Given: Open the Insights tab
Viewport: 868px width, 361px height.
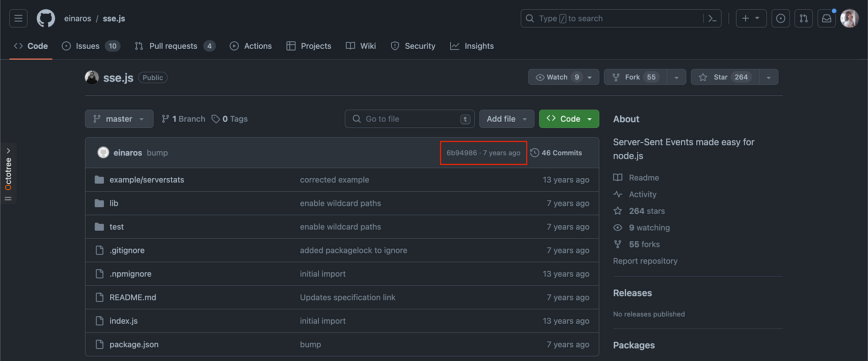Looking at the screenshot, I should tap(472, 46).
